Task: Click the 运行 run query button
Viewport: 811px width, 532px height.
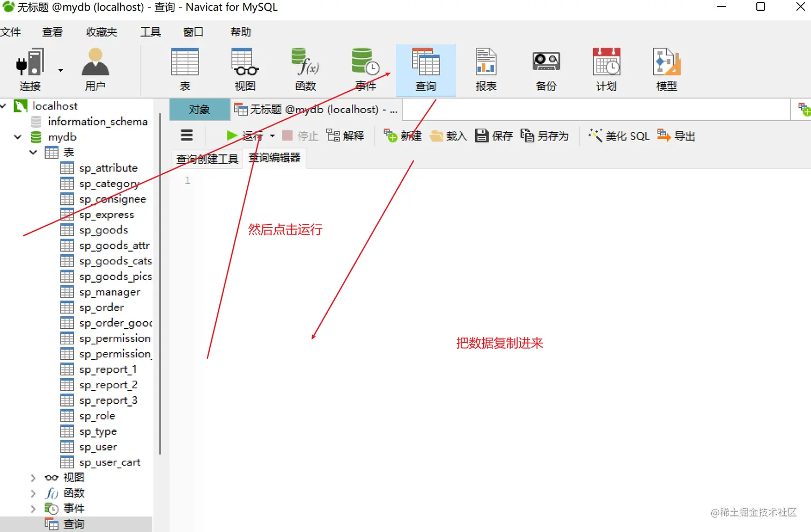Action: [x=244, y=136]
